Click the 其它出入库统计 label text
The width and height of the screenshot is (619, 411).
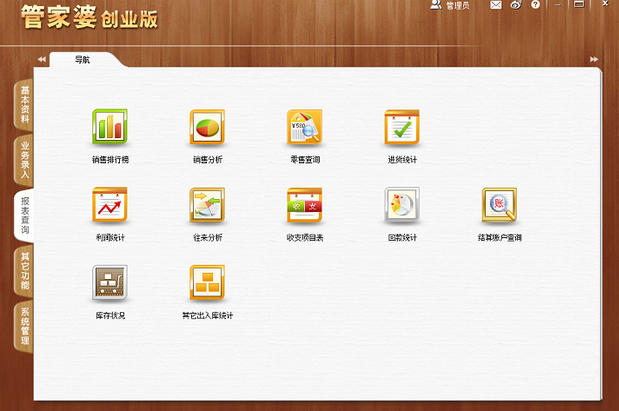(207, 315)
